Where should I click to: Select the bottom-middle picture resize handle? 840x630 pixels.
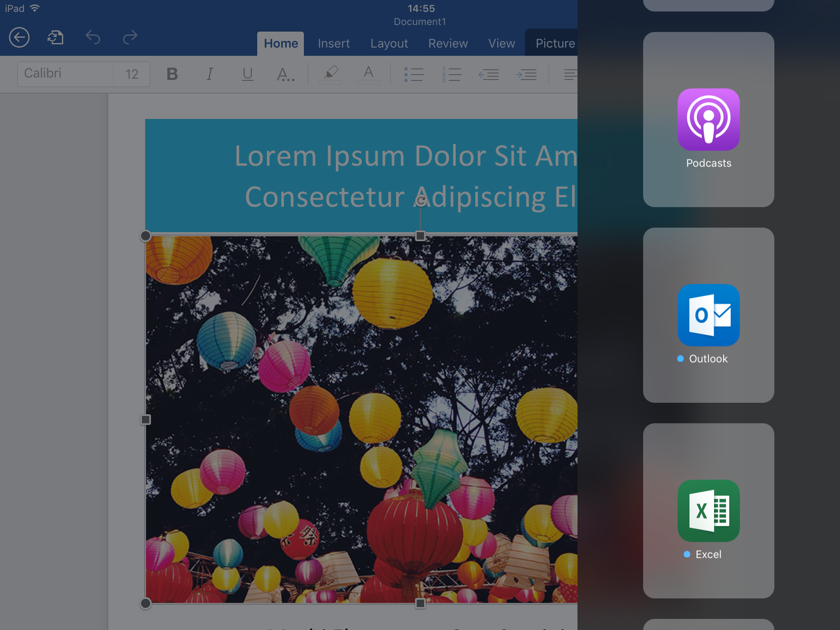[420, 603]
